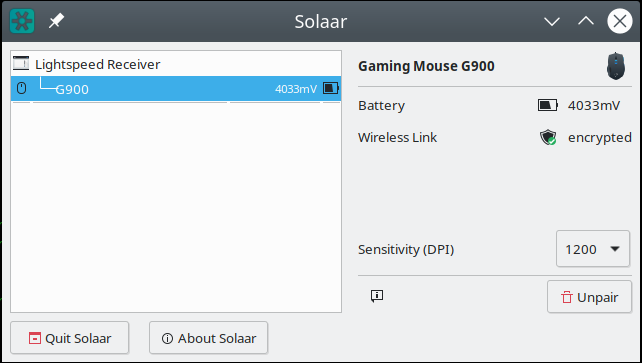642x363 pixels.
Task: Click the encrypted shield icon
Action: [x=548, y=138]
